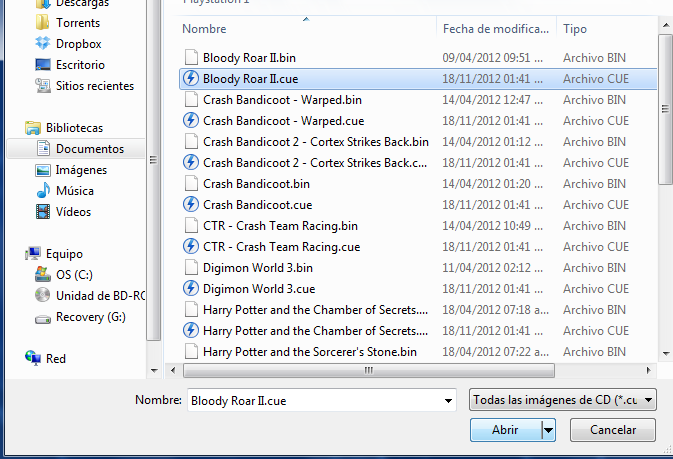Click Archivo CUE type of Digimon World 3.cue

tap(596, 289)
